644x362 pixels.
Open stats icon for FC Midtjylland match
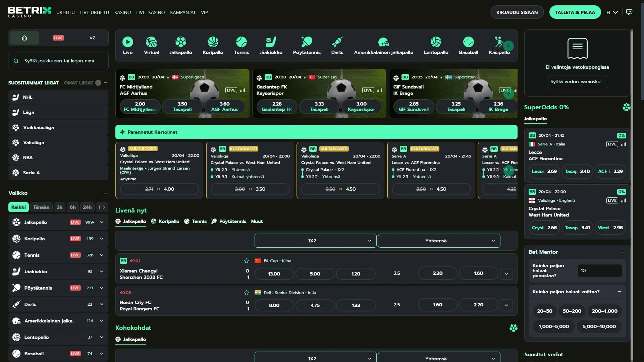point(243,90)
